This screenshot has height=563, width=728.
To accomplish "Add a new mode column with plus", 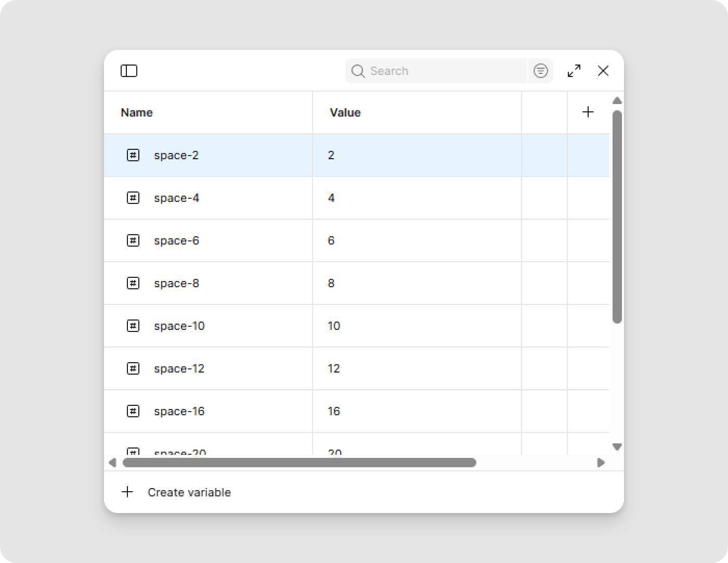I will (588, 112).
